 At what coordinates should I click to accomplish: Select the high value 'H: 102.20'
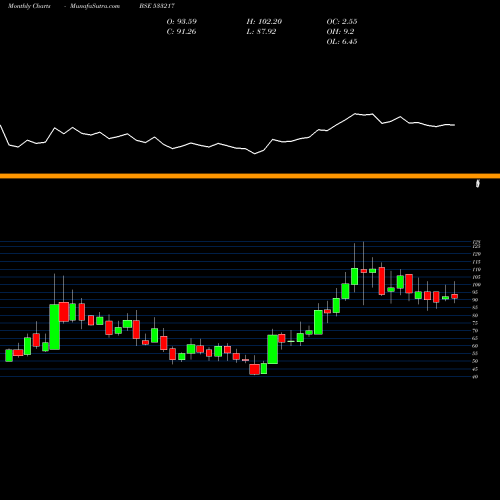click(264, 22)
